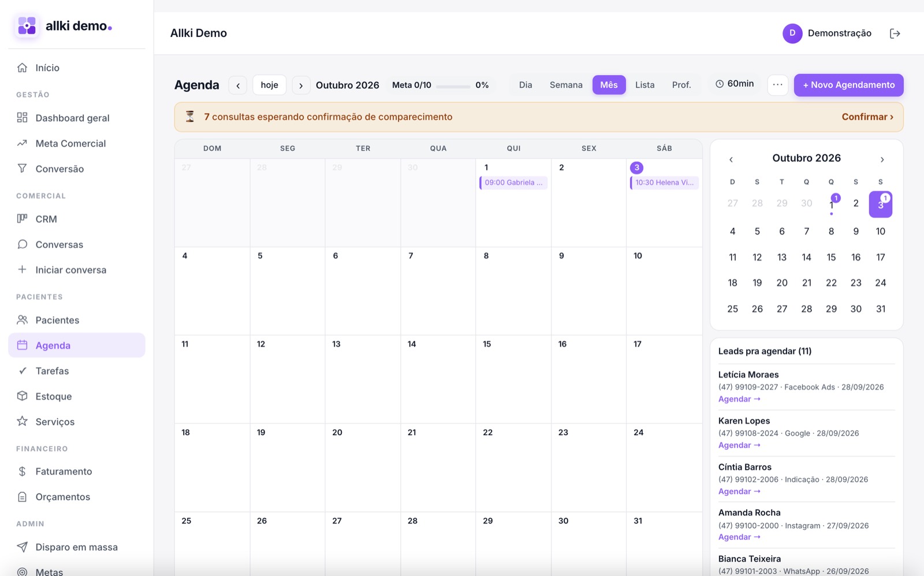Open the 60min duration selector

(735, 84)
